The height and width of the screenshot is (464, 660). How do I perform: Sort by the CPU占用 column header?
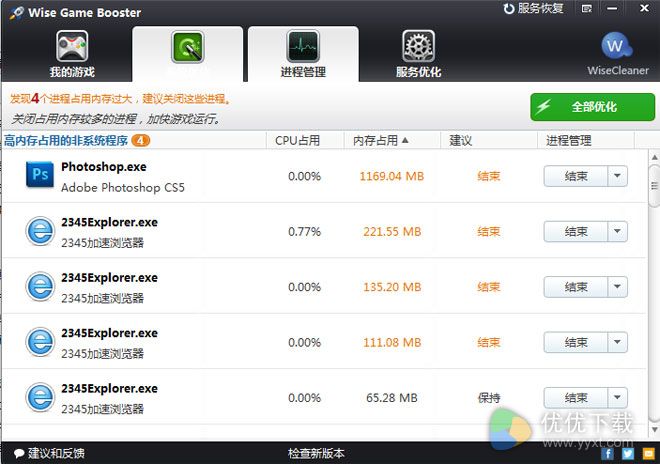click(305, 140)
